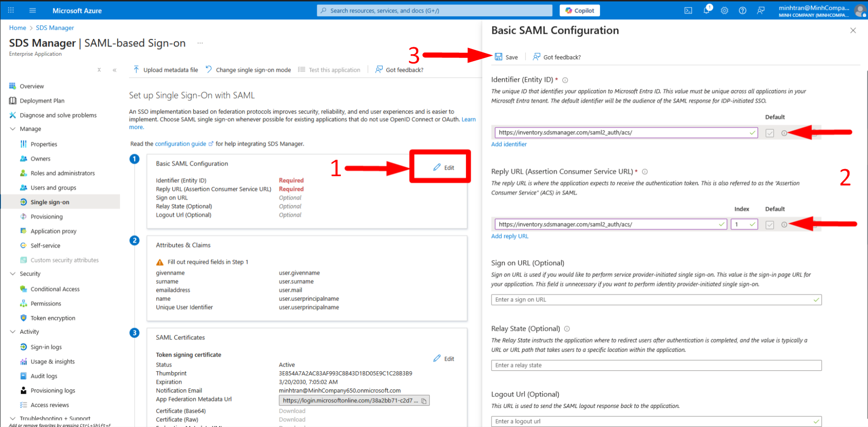Screen dimensions: 868x427
Task: Collapse the Activity section
Action: coord(13,331)
